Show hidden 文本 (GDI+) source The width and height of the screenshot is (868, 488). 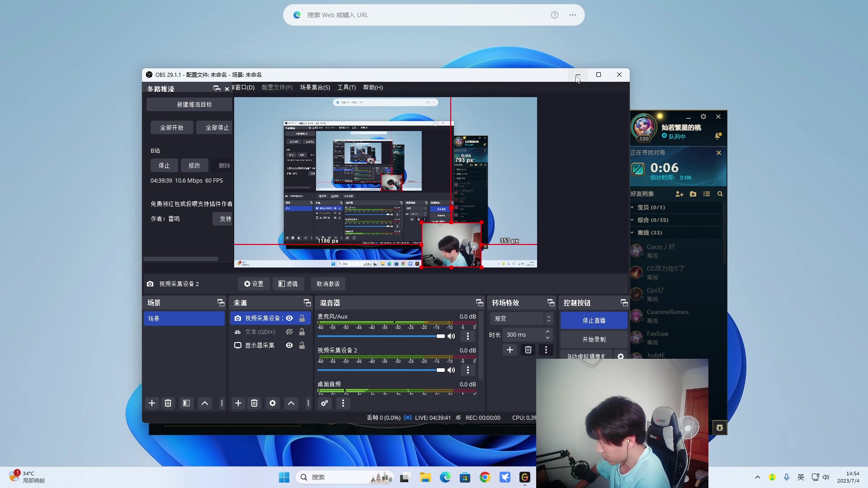[289, 332]
